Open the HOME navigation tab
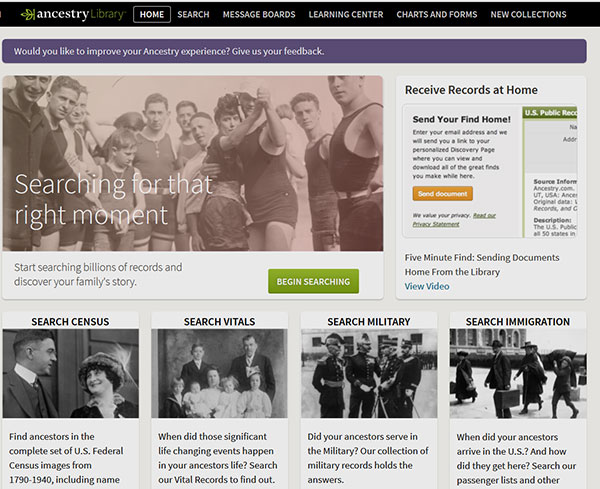Screen dimensions: 600x489 (152, 15)
